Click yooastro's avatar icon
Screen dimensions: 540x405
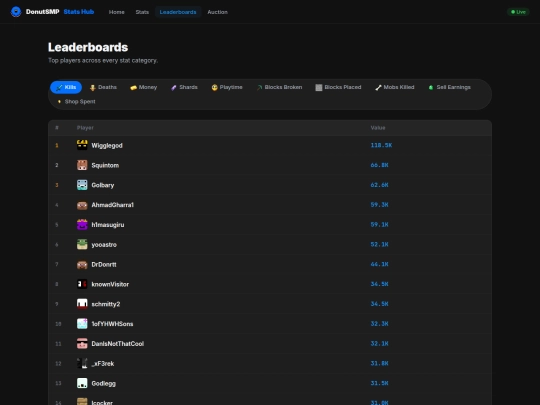(x=82, y=245)
